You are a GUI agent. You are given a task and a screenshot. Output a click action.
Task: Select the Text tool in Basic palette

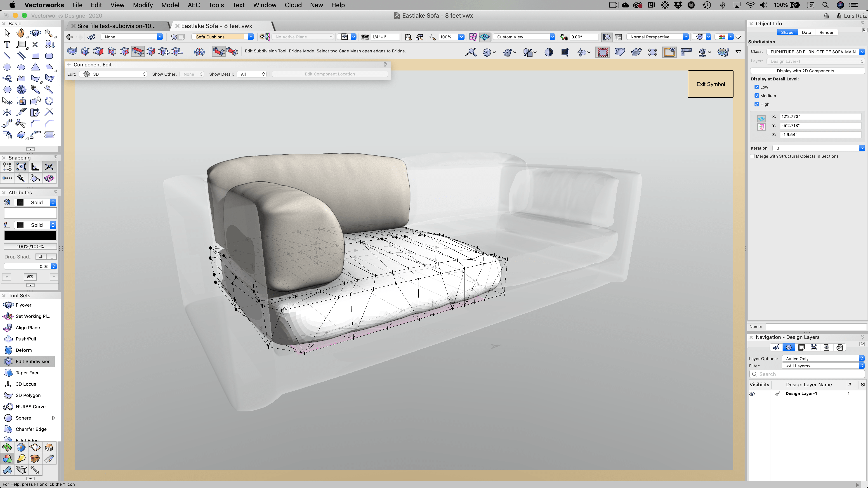pos(7,45)
